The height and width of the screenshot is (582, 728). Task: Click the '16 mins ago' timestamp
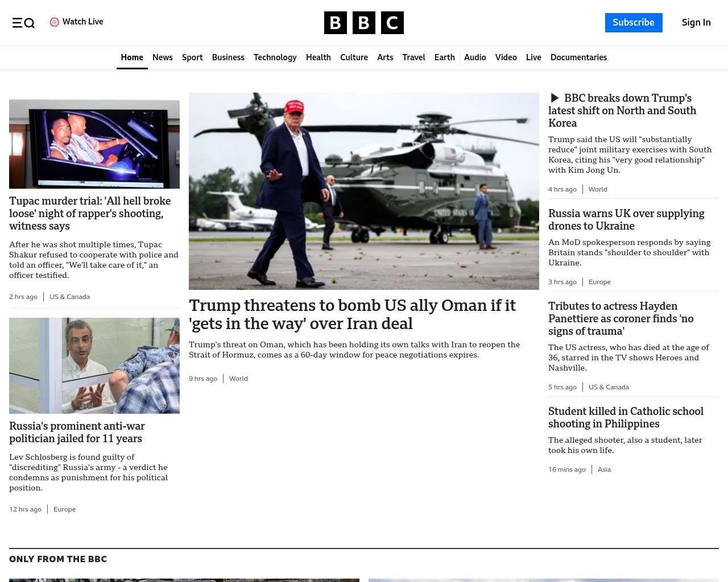coord(567,469)
